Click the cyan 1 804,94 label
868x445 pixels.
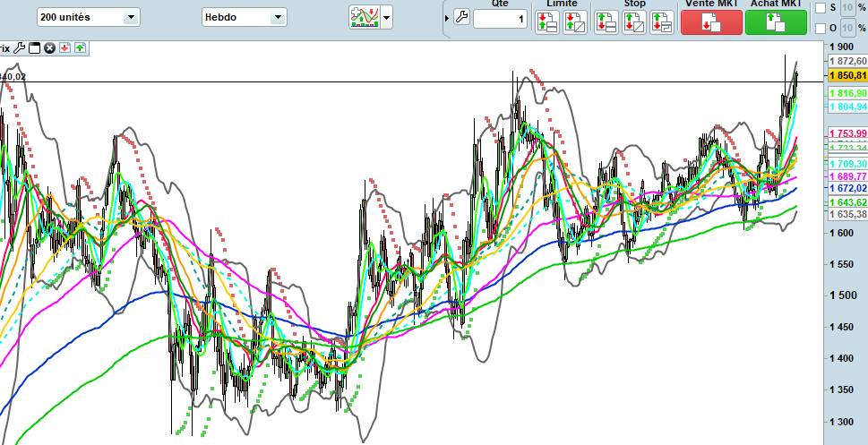[x=847, y=107]
